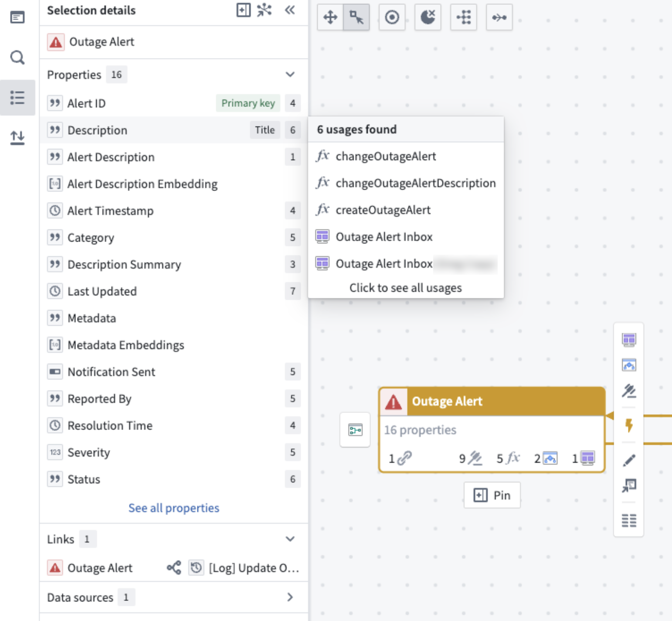
Task: Select createOutageAlert usage entry
Action: (406, 210)
